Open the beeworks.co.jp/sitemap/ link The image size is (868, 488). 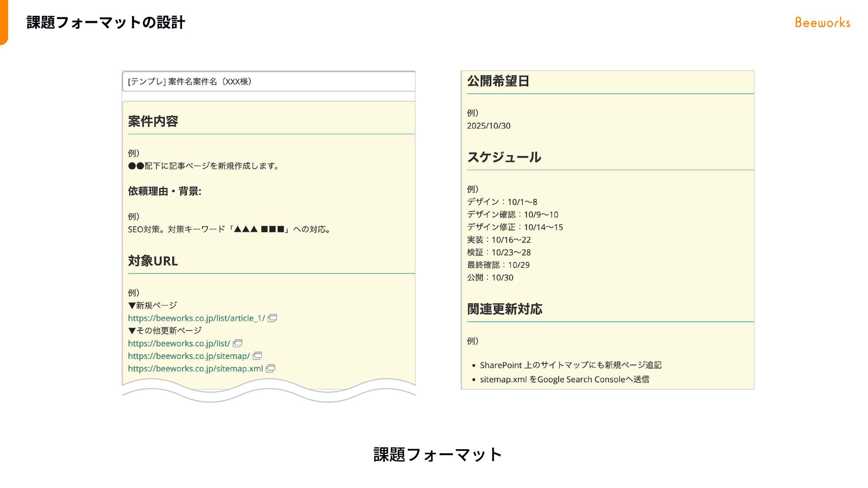click(x=189, y=356)
